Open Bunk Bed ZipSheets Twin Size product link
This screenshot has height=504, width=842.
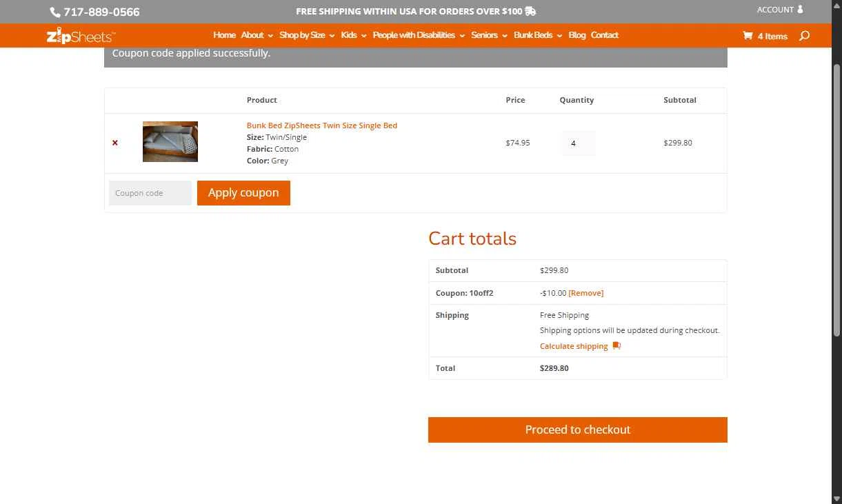[322, 125]
